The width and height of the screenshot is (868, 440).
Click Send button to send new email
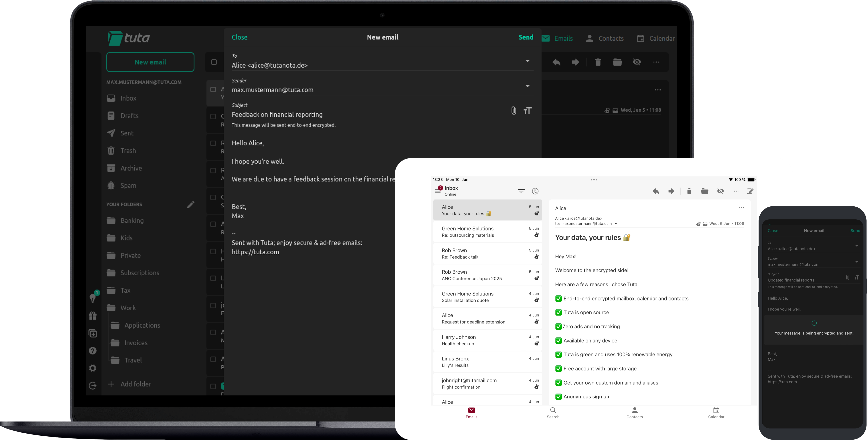tap(526, 37)
